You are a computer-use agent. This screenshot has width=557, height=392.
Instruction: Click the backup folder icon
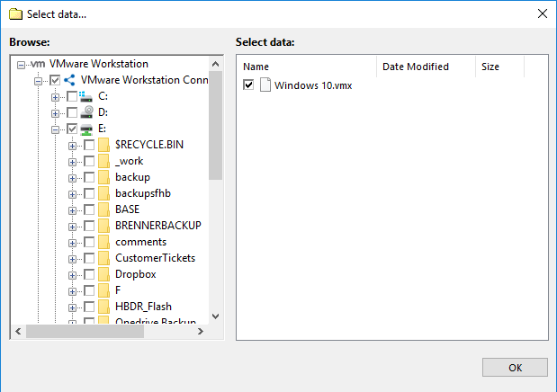(103, 177)
